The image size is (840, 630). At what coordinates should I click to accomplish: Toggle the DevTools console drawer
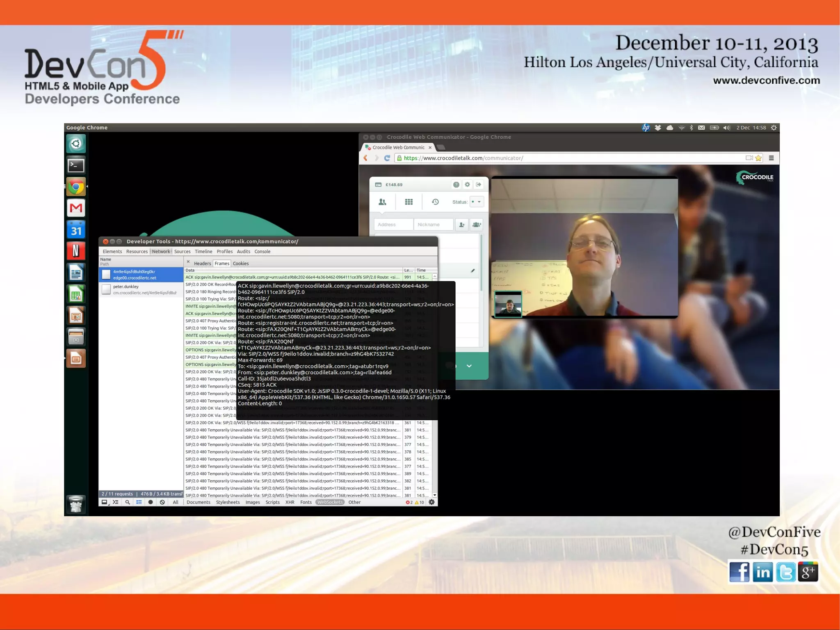pyautogui.click(x=116, y=502)
